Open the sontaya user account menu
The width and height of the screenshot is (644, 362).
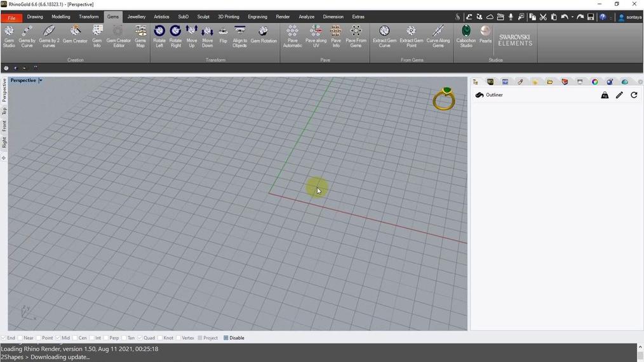tap(630, 17)
